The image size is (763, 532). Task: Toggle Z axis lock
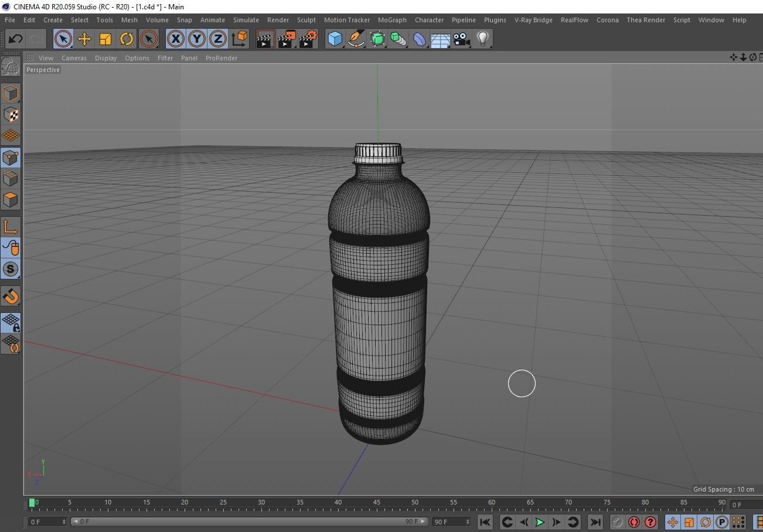click(217, 39)
